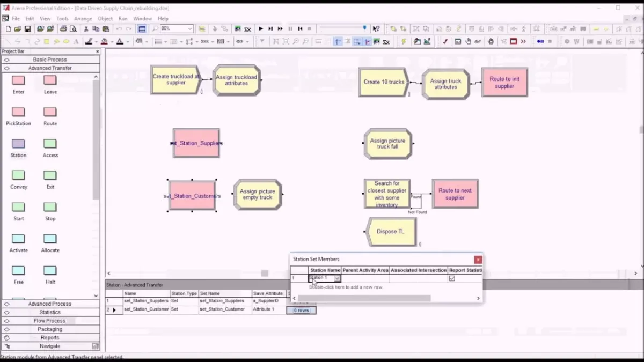The height and width of the screenshot is (362, 644).
Task: Jump to start over simulation control
Action: coord(300,28)
